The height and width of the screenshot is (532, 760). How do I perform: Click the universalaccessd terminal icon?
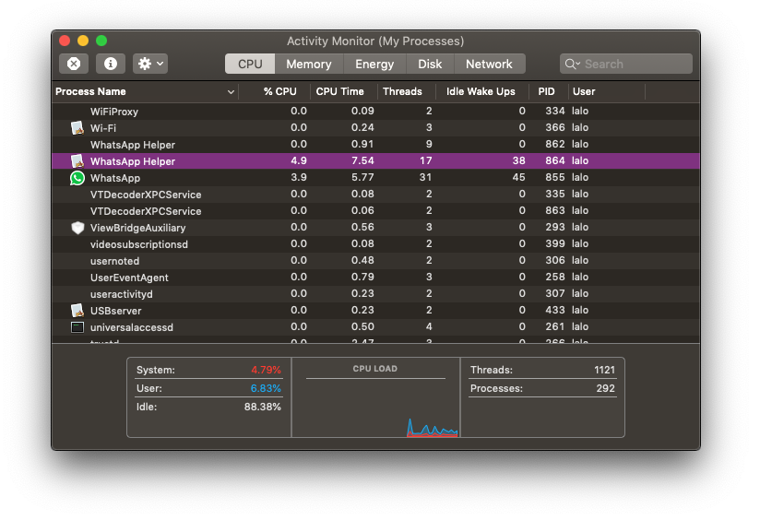click(x=77, y=327)
